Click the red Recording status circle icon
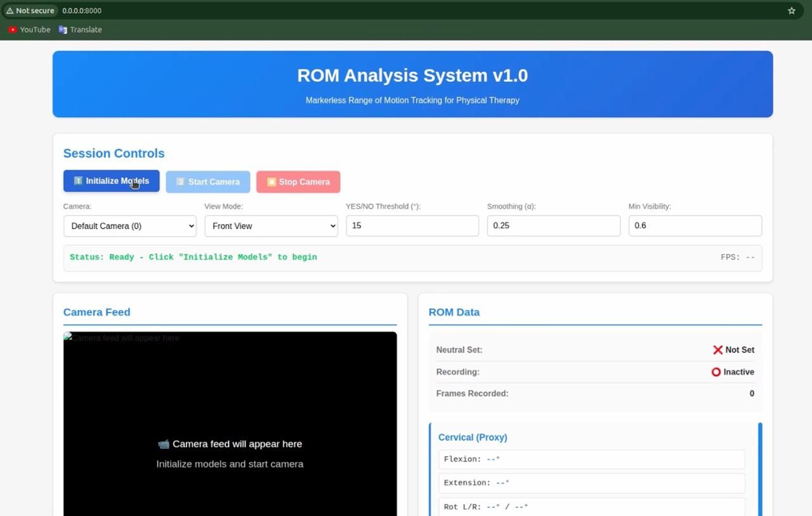The image size is (812, 516). click(716, 372)
